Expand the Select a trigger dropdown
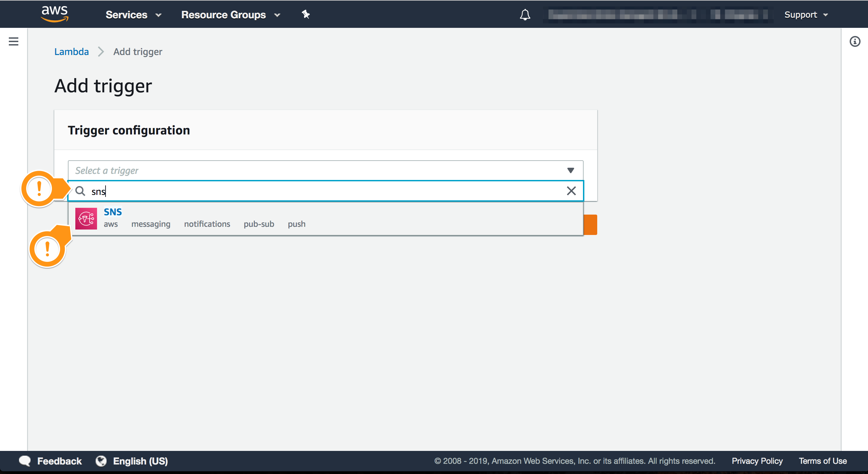Image resolution: width=868 pixels, height=474 pixels. tap(325, 170)
